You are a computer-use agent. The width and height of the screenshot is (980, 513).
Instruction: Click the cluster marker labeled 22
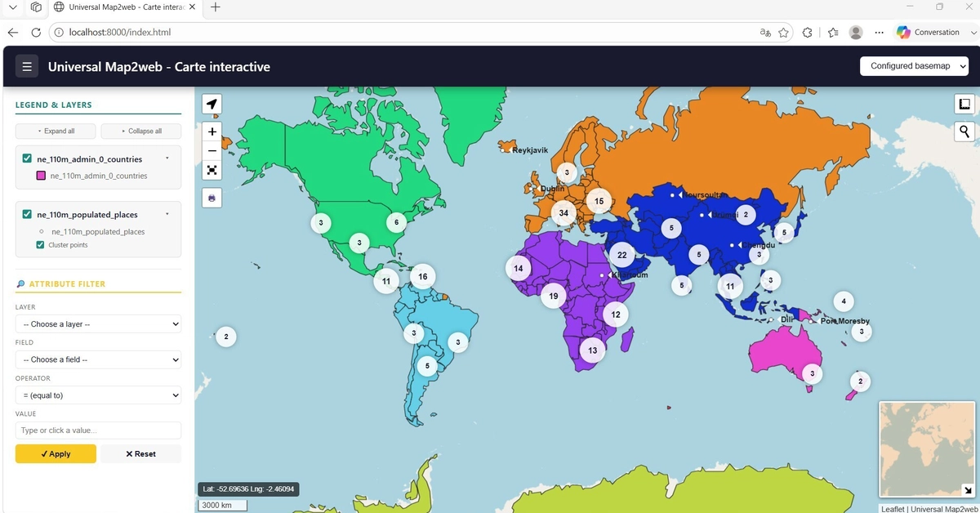pos(622,255)
